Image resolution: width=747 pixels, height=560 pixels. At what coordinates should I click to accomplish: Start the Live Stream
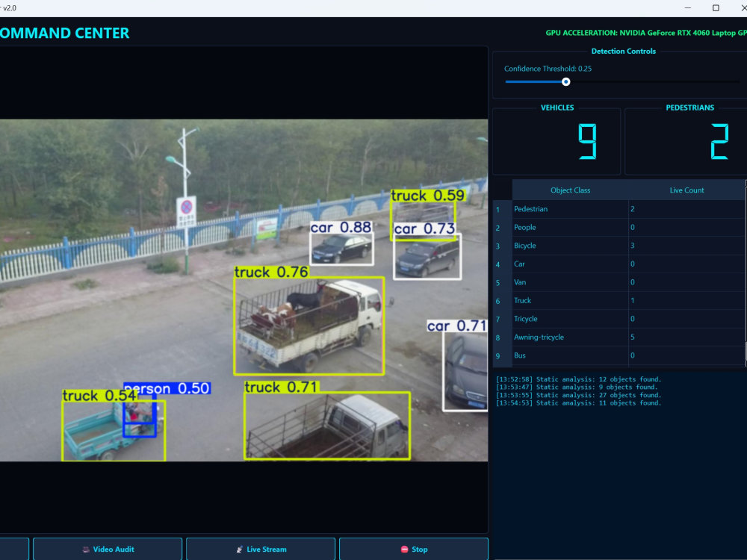click(x=261, y=549)
